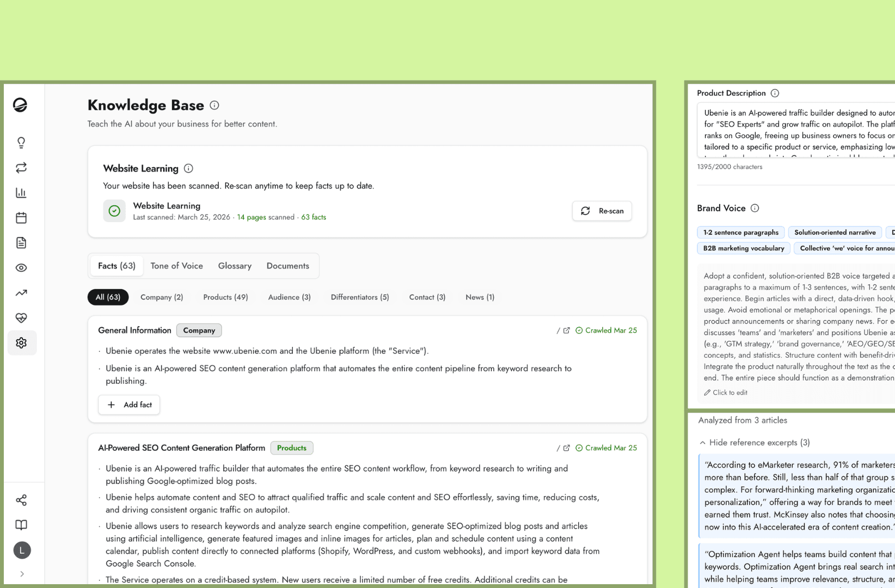Open the articles document icon in sidebar
This screenshot has height=588, width=895.
pyautogui.click(x=21, y=243)
